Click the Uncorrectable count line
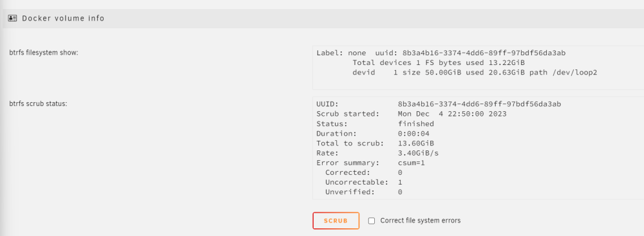 click(364, 182)
